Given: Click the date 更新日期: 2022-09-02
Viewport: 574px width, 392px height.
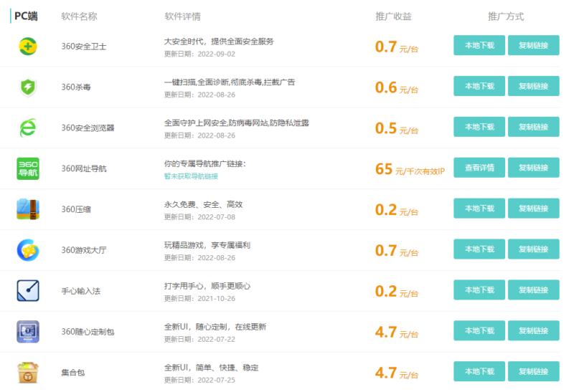Looking at the screenshot, I should 199,54.
